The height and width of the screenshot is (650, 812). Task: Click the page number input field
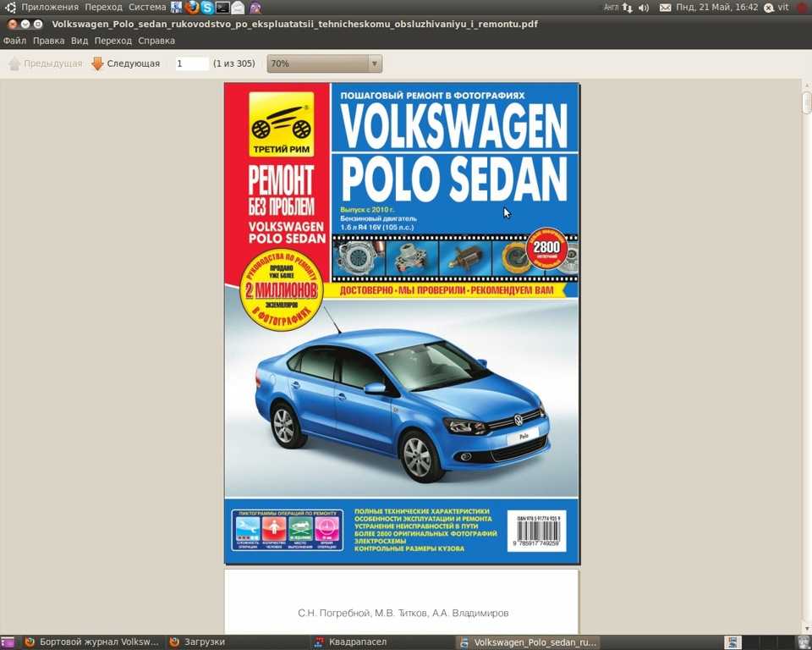[192, 63]
